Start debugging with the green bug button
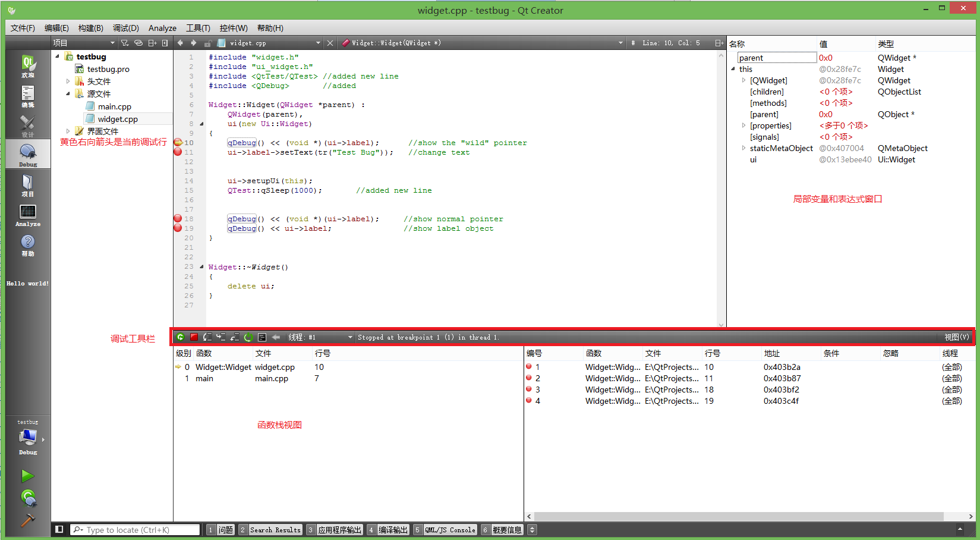The image size is (980, 540). pos(28,497)
